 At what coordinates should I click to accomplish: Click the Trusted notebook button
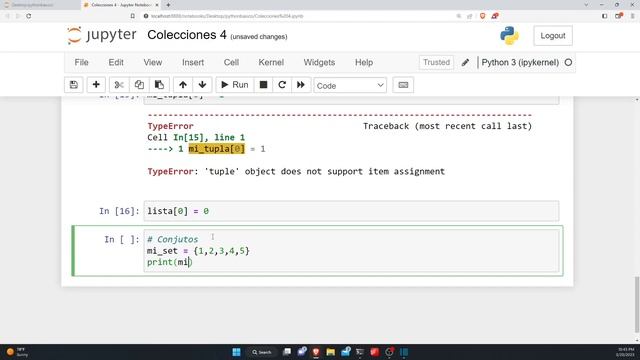[436, 62]
